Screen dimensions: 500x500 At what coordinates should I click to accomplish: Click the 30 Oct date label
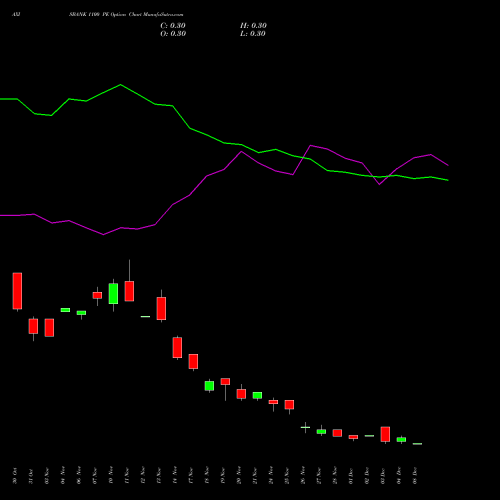[x=15, y=476]
